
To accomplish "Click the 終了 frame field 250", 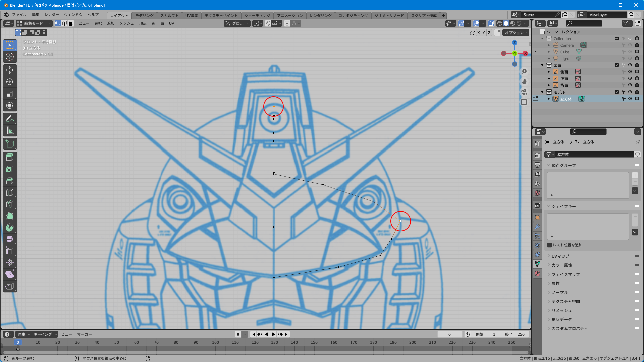I will pyautogui.click(x=515, y=334).
